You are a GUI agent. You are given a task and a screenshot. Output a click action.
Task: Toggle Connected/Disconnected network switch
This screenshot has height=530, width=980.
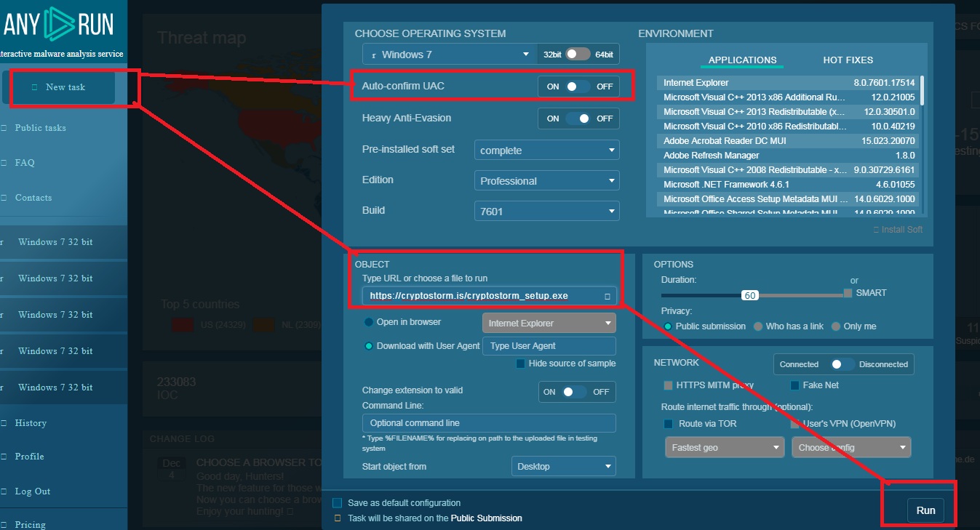tap(844, 364)
